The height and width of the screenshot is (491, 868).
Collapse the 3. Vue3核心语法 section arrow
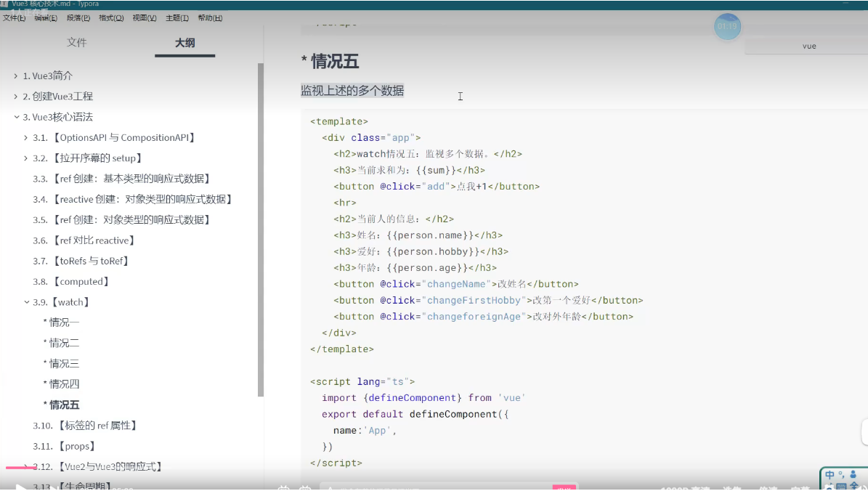point(16,117)
